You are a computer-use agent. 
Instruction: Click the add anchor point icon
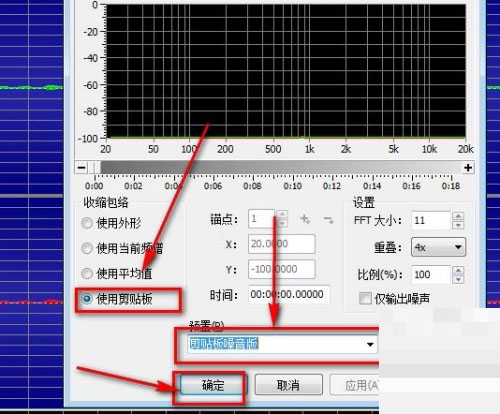tap(305, 219)
